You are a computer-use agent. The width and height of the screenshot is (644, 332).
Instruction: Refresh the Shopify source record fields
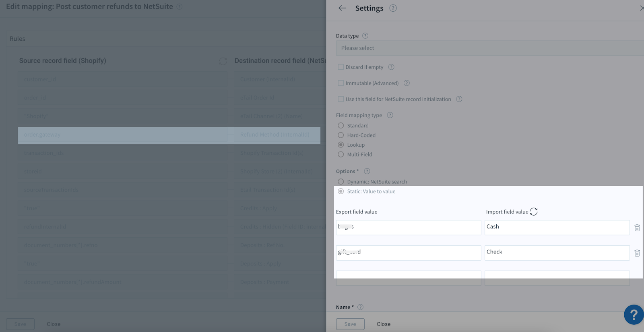tap(223, 61)
